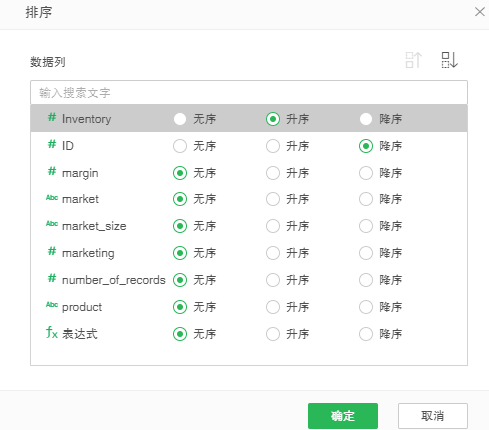
Task: Click the number type icon beside Inventory
Action: pyautogui.click(x=52, y=117)
